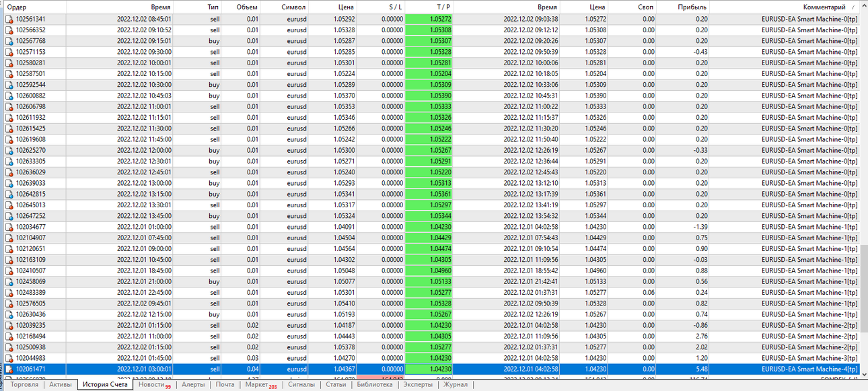Select the profit value -1.39
Viewport: 868px width, 391px height.
tap(700, 227)
